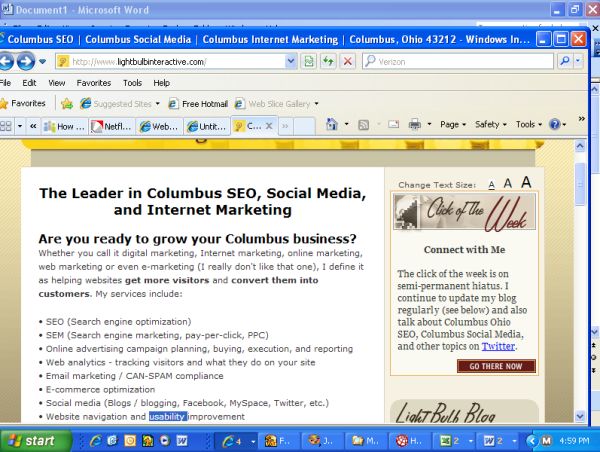Select the medium text size A
The image size is (600, 452).
[x=507, y=184]
